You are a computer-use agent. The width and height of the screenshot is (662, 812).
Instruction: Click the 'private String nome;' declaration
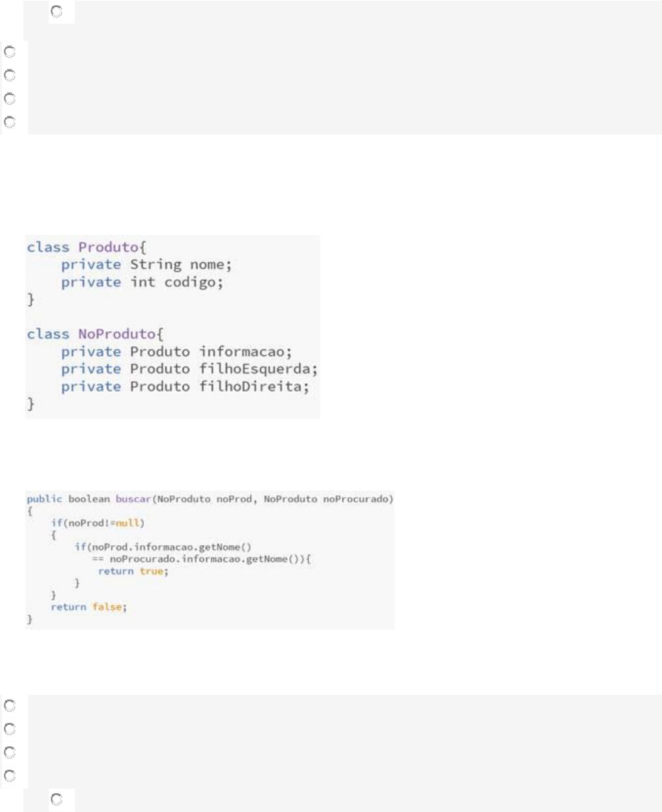click(146, 265)
